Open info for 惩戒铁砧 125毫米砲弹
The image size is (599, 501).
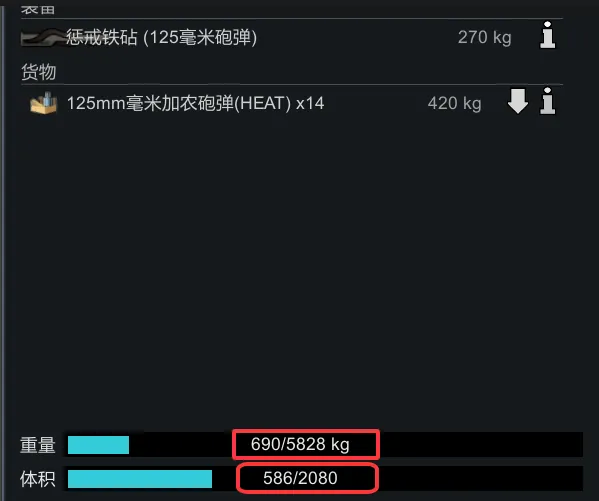(x=547, y=35)
